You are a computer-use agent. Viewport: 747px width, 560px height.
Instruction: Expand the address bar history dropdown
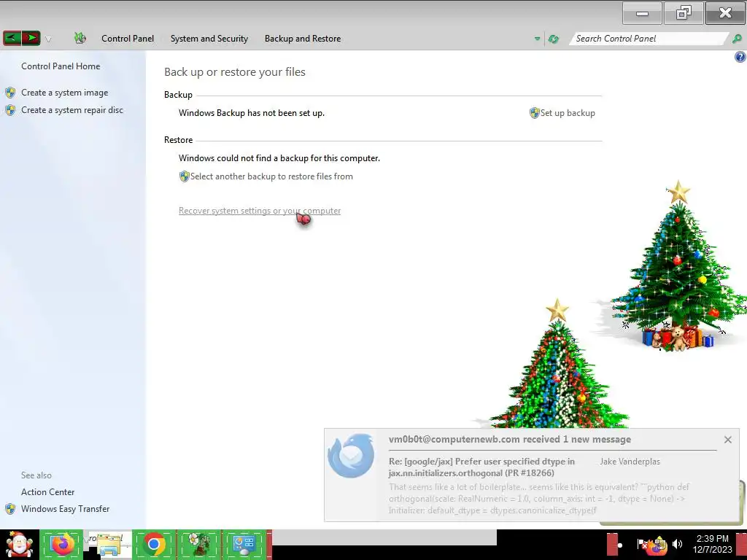[538, 39]
